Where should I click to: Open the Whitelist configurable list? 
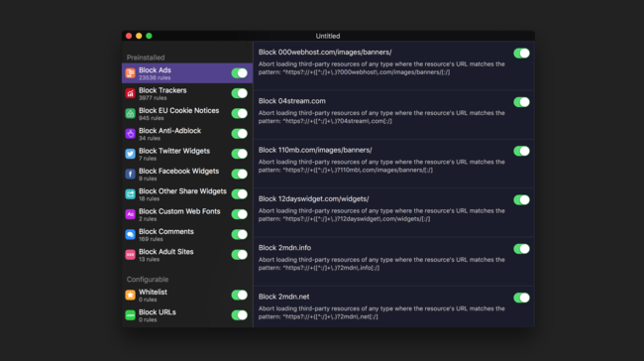187,295
